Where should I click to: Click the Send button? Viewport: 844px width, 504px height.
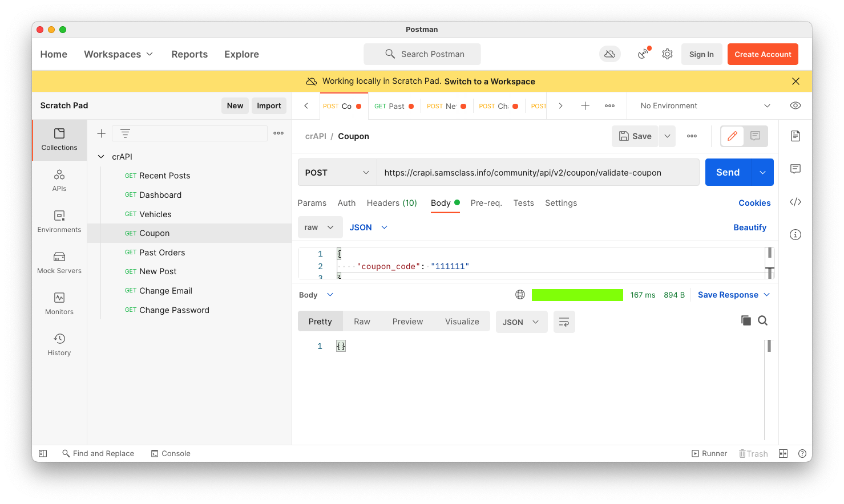[x=728, y=172]
